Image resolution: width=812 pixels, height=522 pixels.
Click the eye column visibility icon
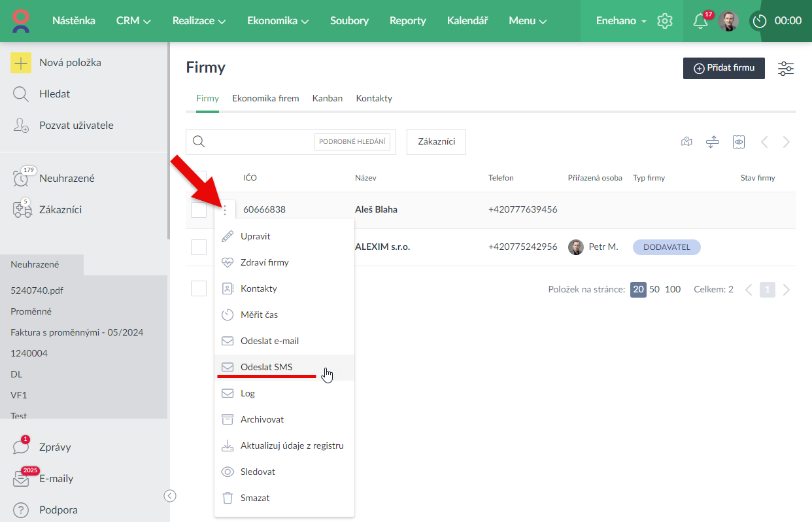pos(739,142)
